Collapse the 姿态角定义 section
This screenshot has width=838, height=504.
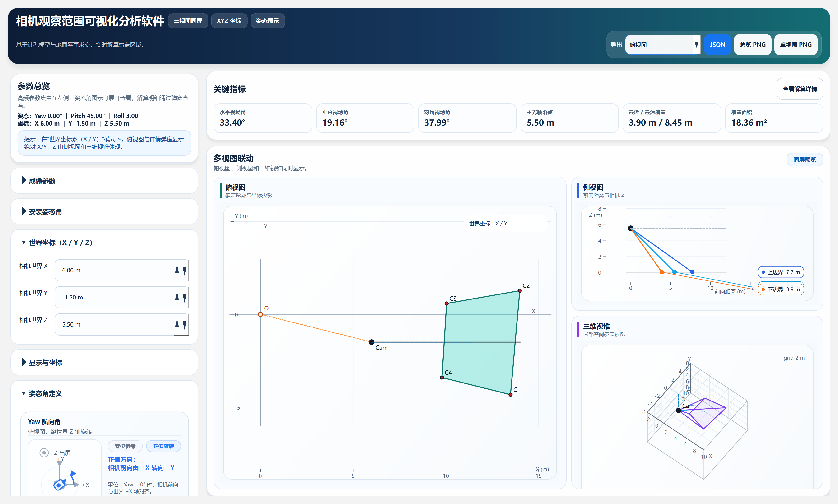click(x=104, y=393)
